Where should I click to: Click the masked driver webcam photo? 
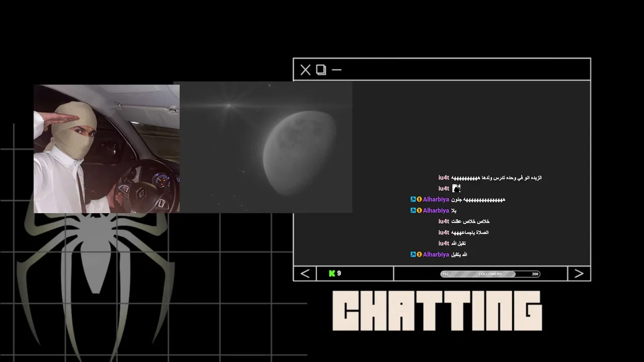point(107,149)
